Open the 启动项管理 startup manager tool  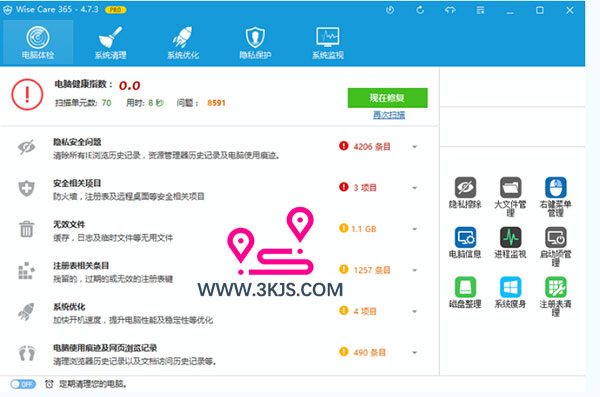556,246
